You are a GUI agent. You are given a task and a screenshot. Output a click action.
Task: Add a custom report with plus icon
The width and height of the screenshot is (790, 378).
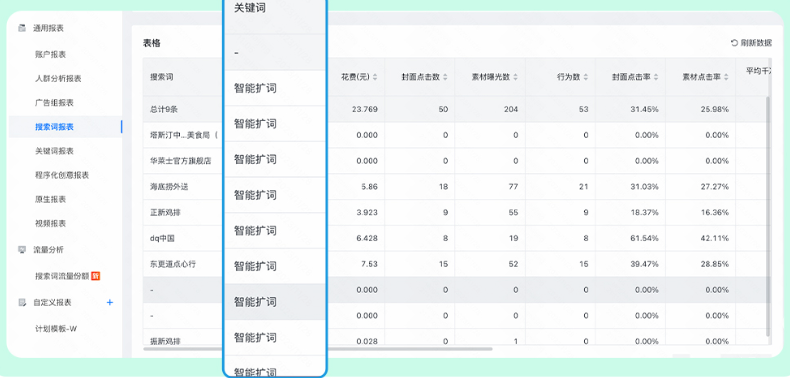[110, 302]
